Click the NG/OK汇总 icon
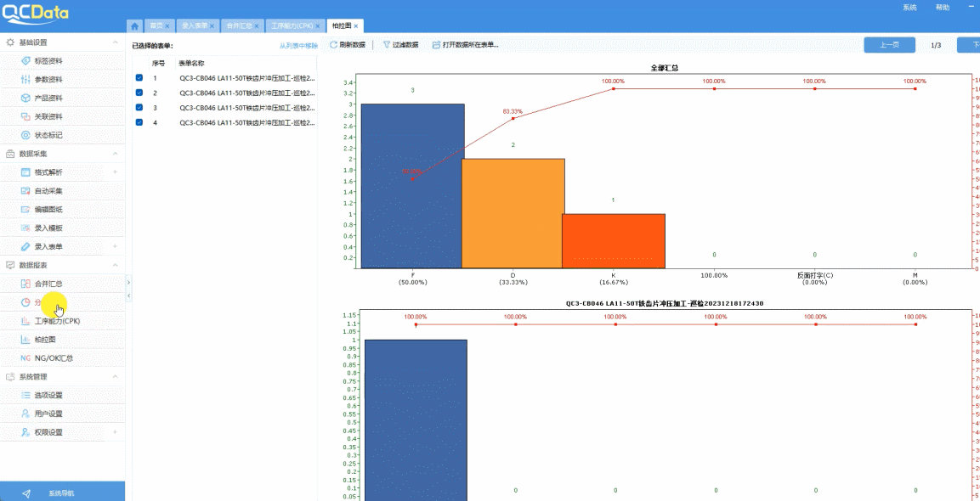The width and height of the screenshot is (980, 501). (x=26, y=358)
